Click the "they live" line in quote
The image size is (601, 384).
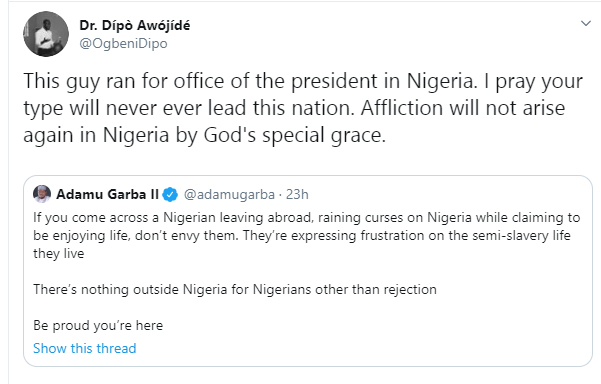pyautogui.click(x=59, y=253)
